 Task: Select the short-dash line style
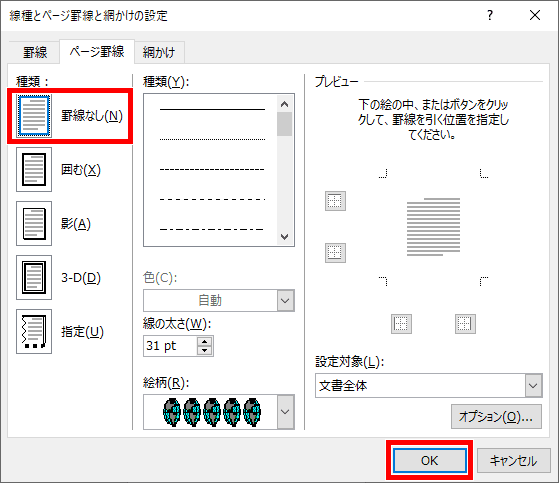(212, 169)
